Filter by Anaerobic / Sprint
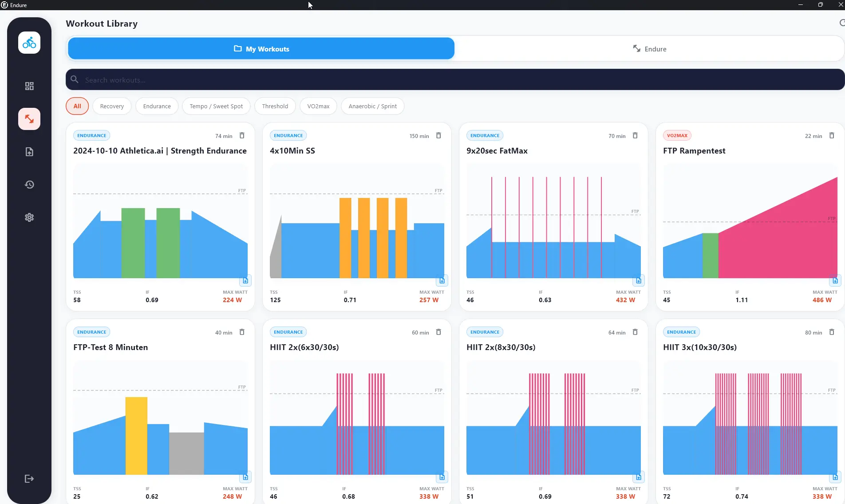Image resolution: width=845 pixels, height=504 pixels. [x=372, y=106]
